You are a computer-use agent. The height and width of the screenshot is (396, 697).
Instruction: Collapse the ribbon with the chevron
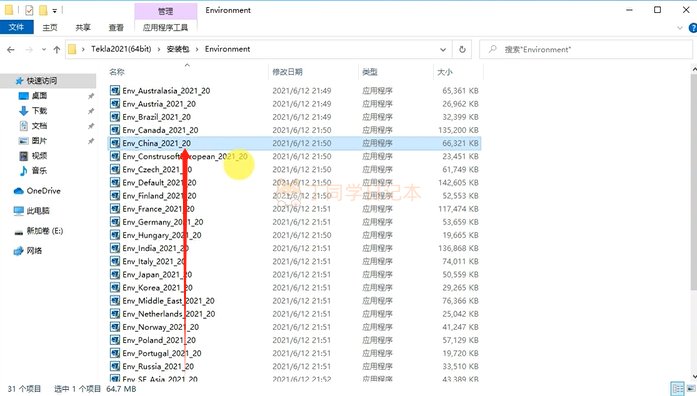coord(679,28)
